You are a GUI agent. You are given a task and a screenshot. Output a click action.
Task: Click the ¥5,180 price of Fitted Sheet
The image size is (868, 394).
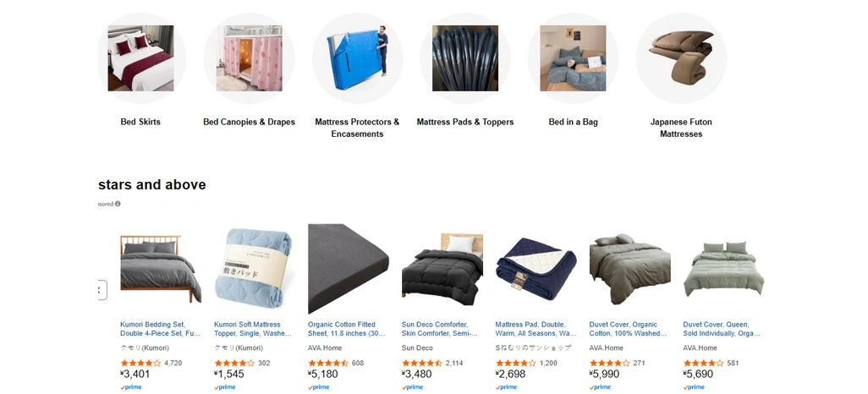pos(322,374)
